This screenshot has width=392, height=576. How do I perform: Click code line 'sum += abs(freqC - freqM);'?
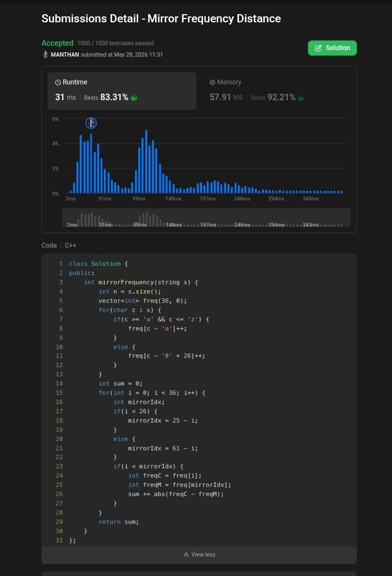point(176,494)
